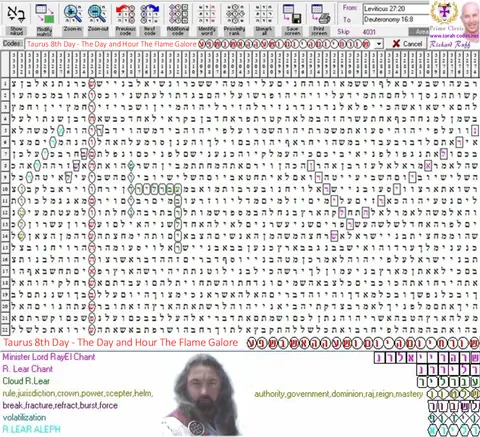
Task: Select the break,fracture,refract,burst,force legend entry
Action: click(x=60, y=406)
